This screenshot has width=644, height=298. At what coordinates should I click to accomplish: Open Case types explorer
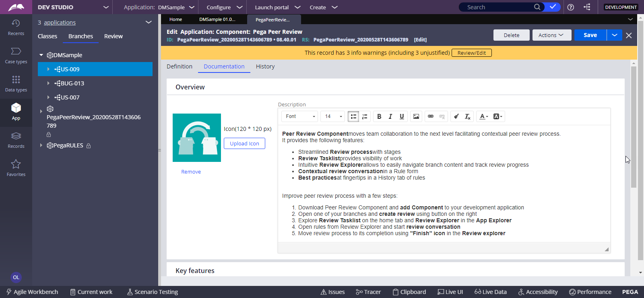(16, 56)
